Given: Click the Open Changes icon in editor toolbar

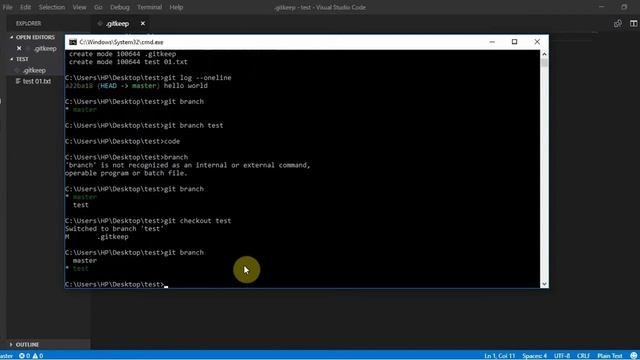Looking at the screenshot, I should click(x=618, y=24).
